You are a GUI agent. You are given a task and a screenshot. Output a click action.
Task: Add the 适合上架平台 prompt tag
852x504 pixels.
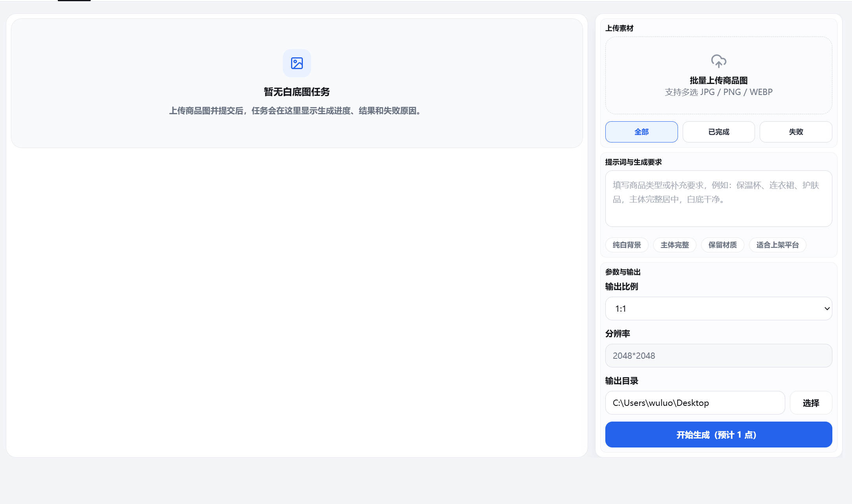778,245
